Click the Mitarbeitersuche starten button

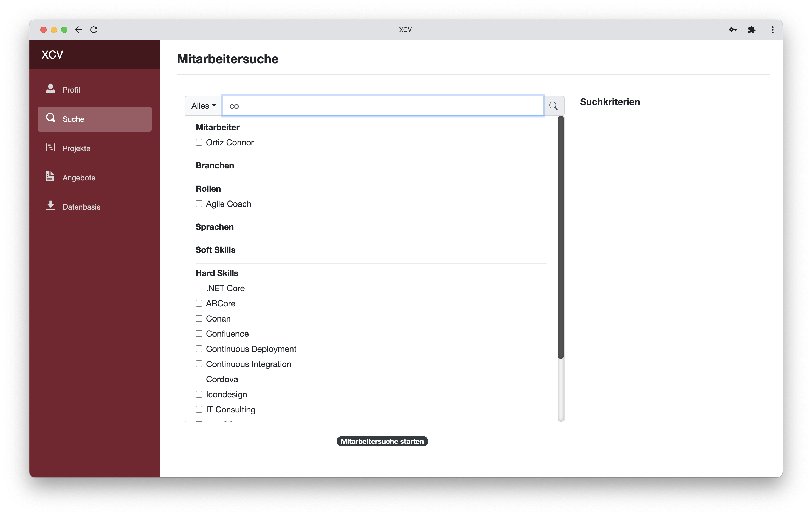click(382, 441)
